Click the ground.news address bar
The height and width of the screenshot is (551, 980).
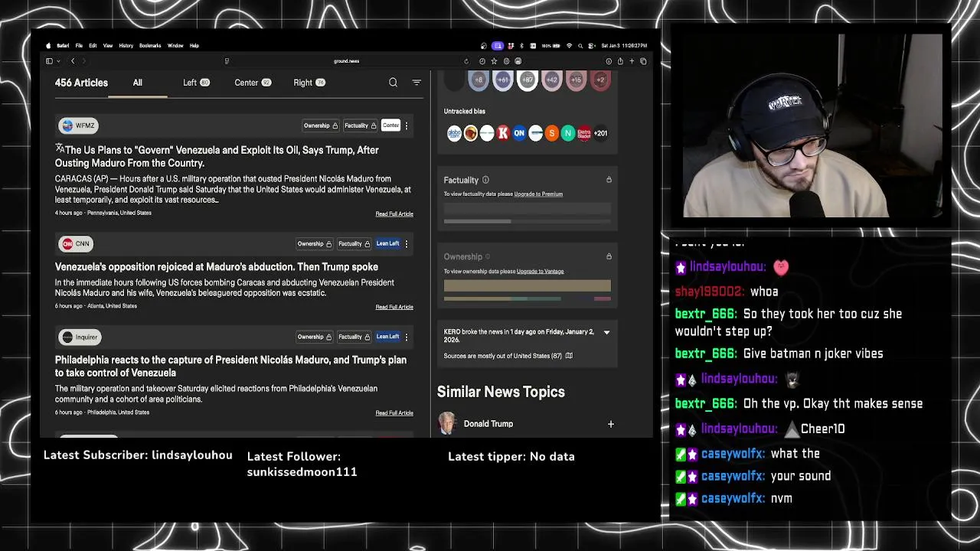point(346,61)
